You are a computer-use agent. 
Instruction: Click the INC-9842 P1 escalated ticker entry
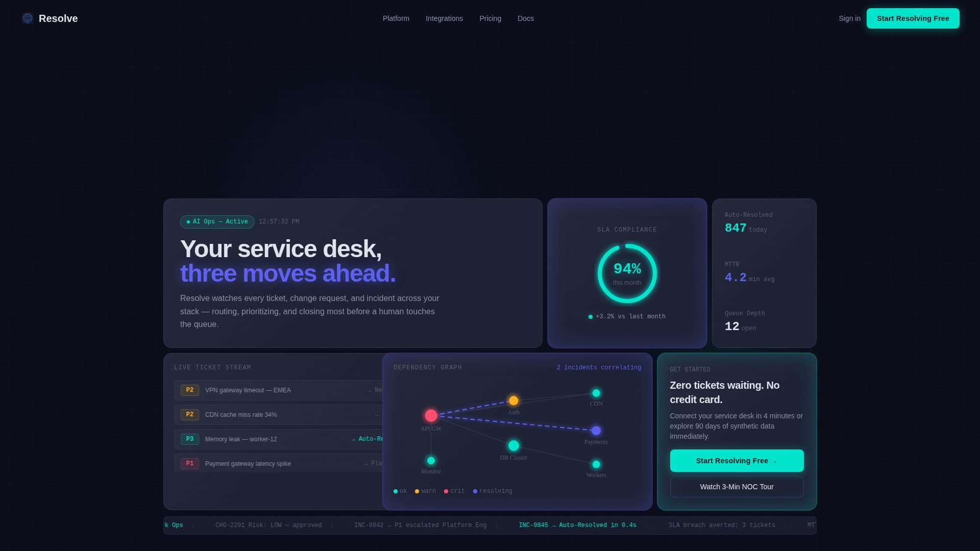tap(420, 525)
